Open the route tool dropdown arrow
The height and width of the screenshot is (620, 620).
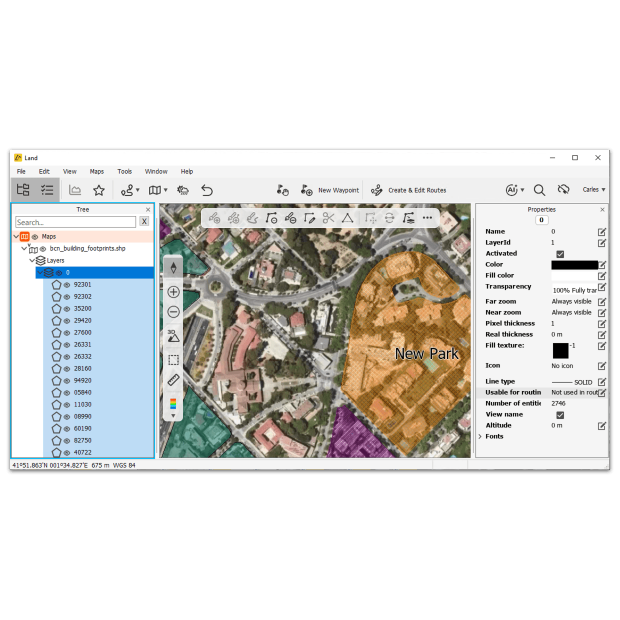coord(138,190)
